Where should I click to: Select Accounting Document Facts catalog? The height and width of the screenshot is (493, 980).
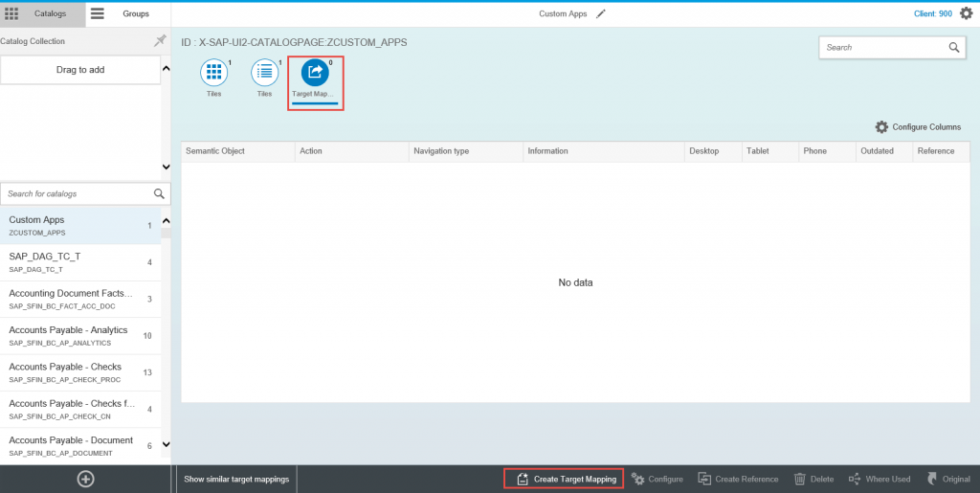(80, 299)
